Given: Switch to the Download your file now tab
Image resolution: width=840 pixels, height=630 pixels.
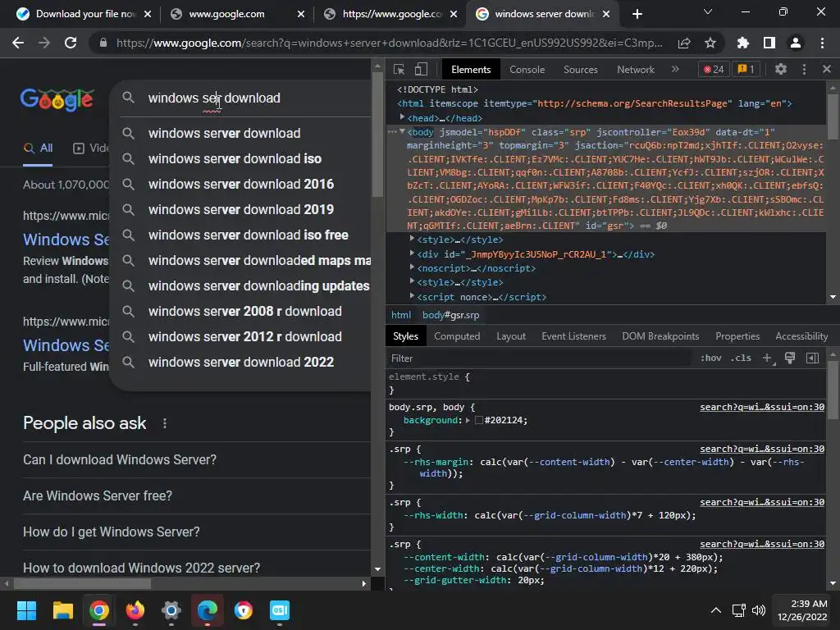Looking at the screenshot, I should [84, 14].
